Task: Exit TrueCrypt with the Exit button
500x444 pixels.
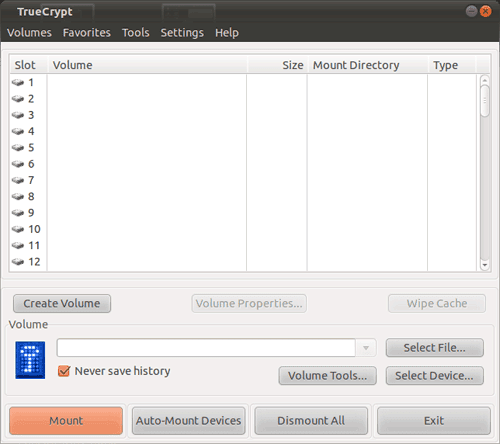Action: pyautogui.click(x=434, y=421)
